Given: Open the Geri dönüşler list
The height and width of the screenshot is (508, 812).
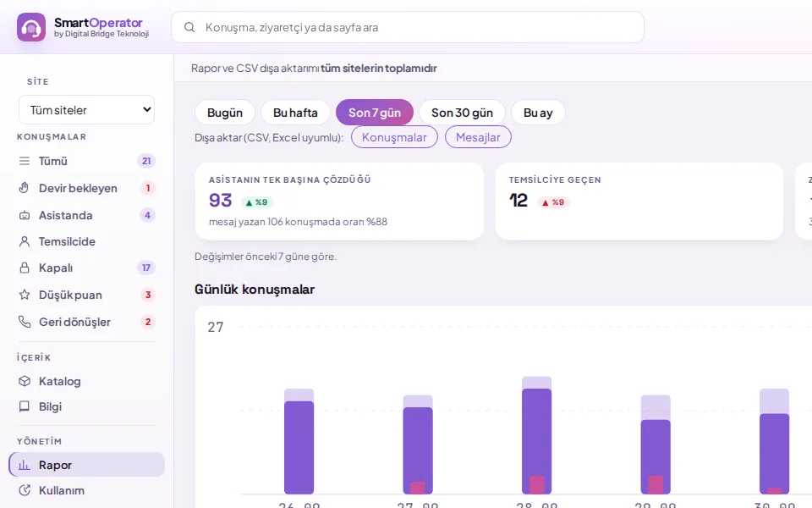Looking at the screenshot, I should click(86, 322).
